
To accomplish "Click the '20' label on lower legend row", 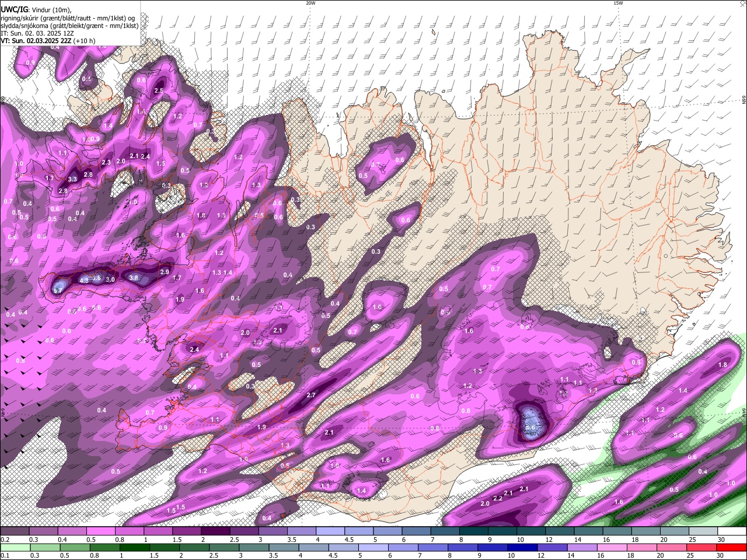I will click(661, 555).
